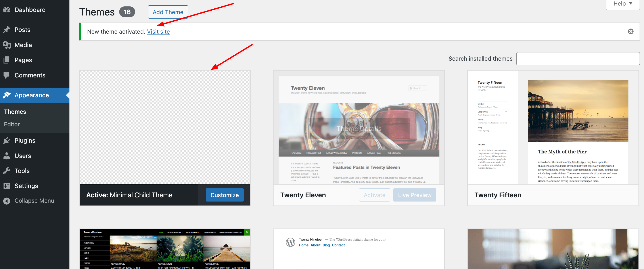This screenshot has height=269, width=644.
Task: Click the Twenty Fifteen theme name
Action: 498,195
